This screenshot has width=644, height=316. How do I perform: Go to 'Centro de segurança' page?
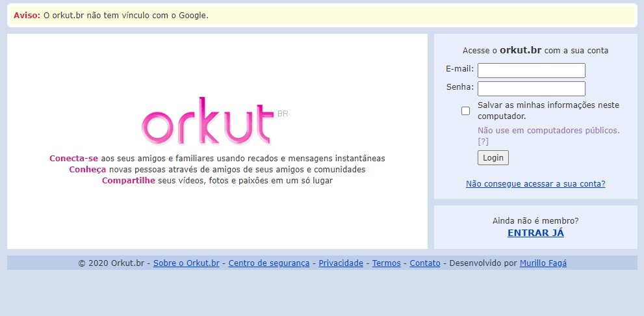click(269, 263)
